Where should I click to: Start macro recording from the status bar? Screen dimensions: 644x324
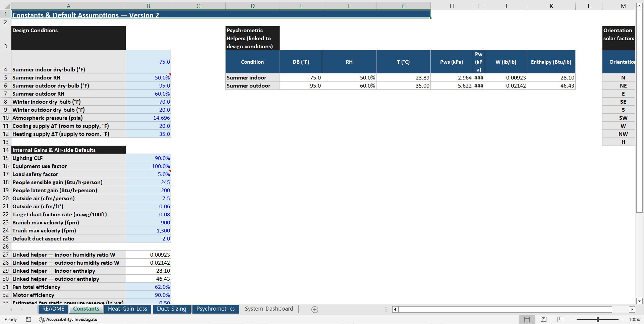pos(28,319)
